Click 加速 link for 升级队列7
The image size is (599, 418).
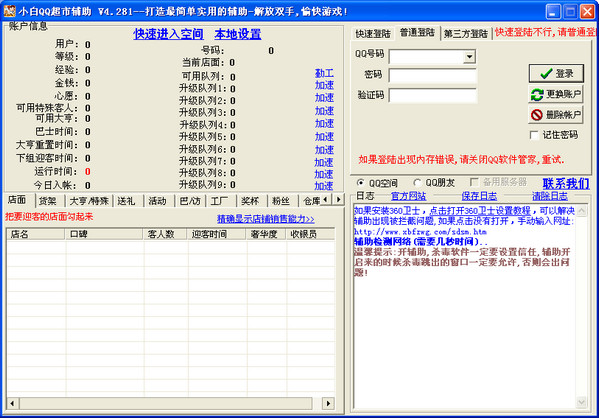tap(324, 162)
